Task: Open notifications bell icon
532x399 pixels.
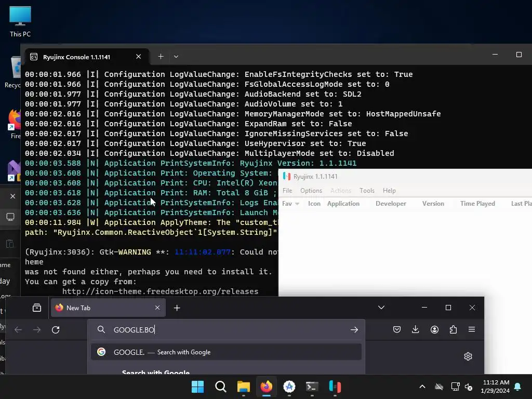Action: coord(518,387)
